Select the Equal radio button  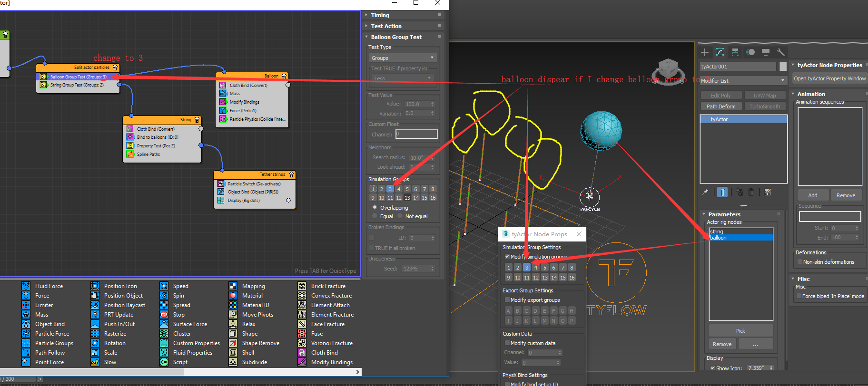[375, 216]
